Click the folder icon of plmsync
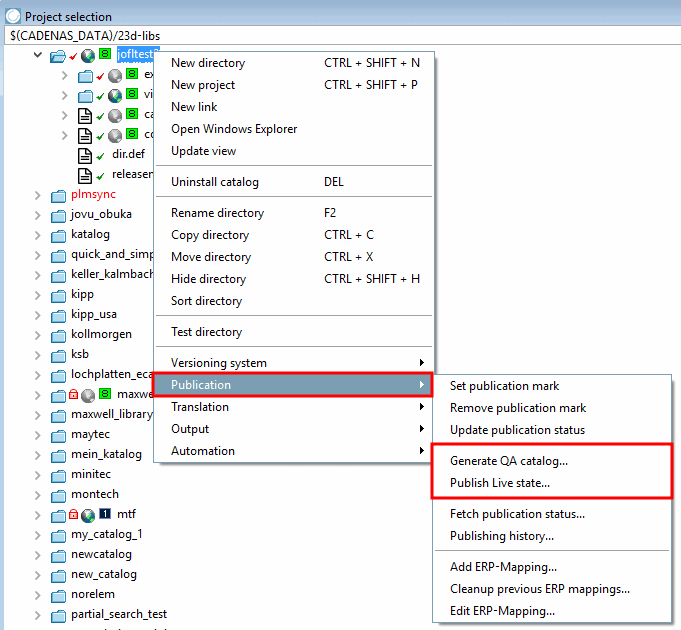This screenshot has width=681, height=630. pyautogui.click(x=58, y=197)
